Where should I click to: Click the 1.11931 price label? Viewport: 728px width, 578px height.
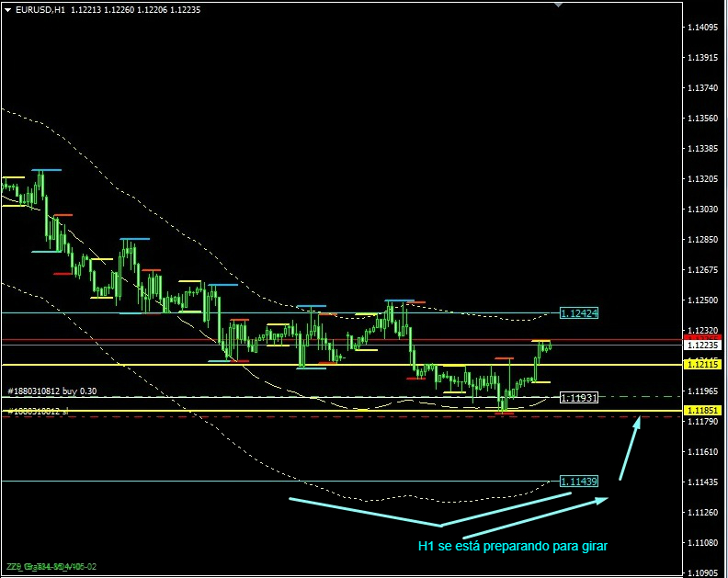(x=579, y=398)
